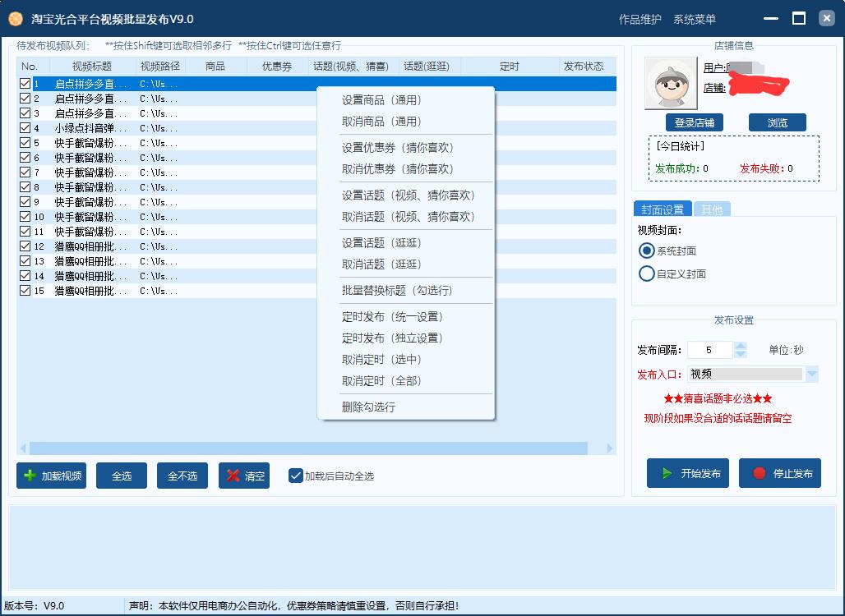Select the row 12 title 猎鹰QQ相册批...
845x616 pixels.
(91, 246)
